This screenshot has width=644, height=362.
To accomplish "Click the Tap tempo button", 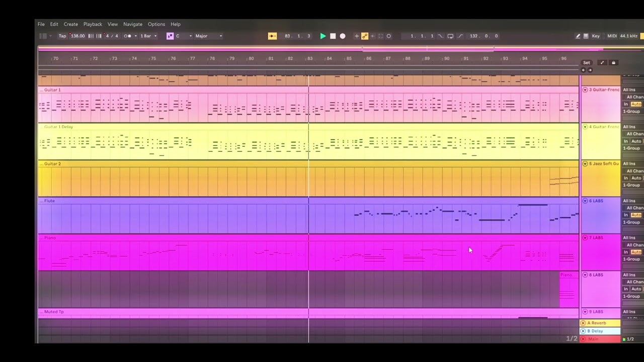I will [x=62, y=36].
